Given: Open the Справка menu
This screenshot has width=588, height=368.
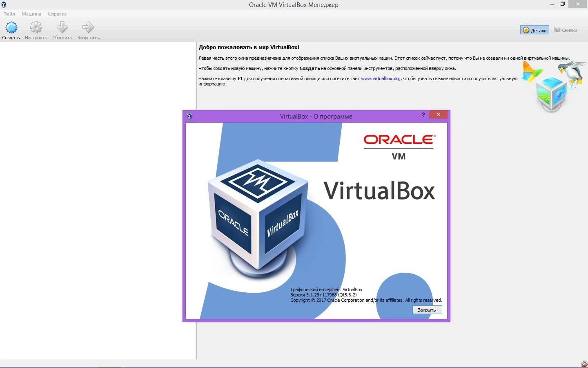Looking at the screenshot, I should (57, 13).
